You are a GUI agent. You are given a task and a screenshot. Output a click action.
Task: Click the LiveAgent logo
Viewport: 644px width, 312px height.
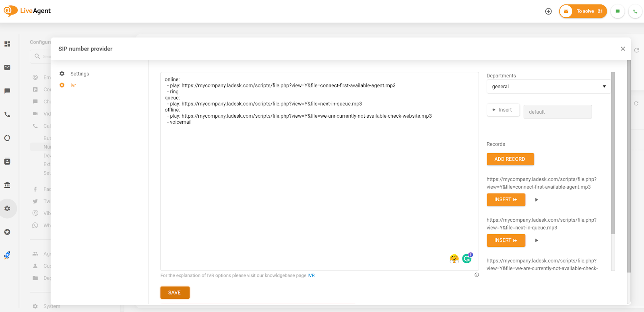[27, 11]
